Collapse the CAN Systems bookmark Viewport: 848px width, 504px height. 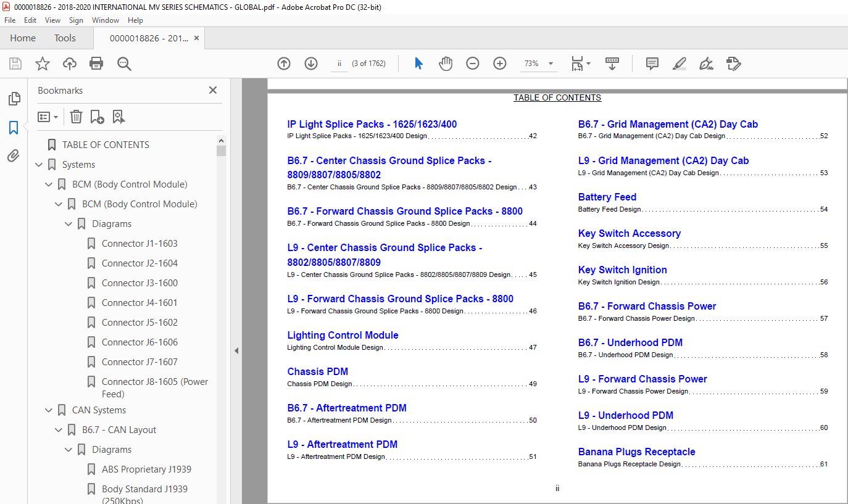coord(49,410)
